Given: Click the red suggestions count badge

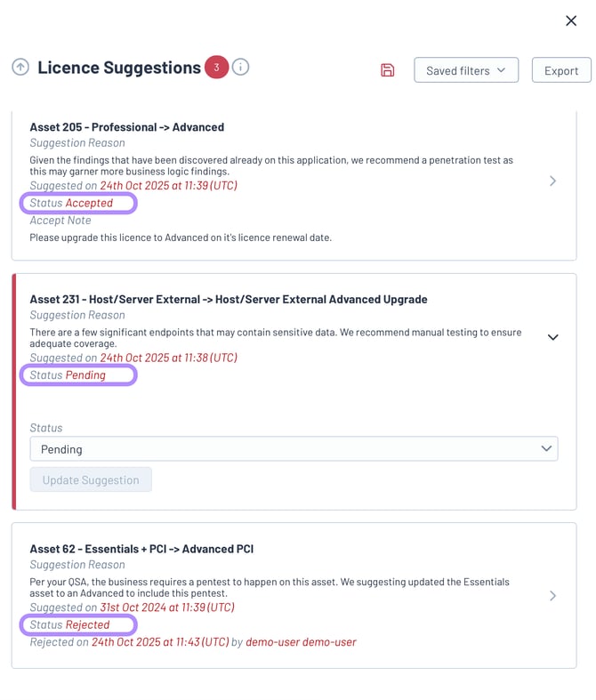Looking at the screenshot, I should [x=216, y=68].
